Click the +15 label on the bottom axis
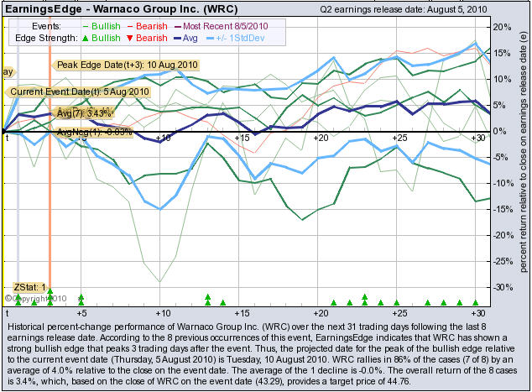Viewport: 532px width, 392px height. [242, 313]
